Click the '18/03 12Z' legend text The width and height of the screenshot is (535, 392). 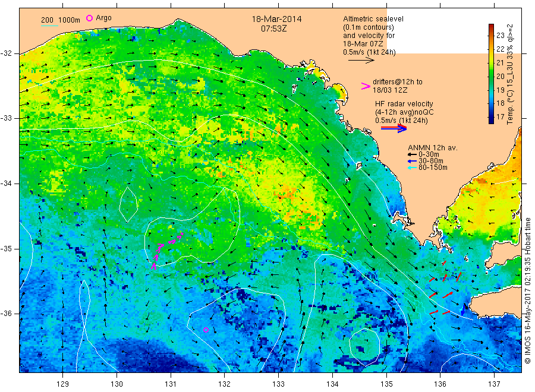click(x=389, y=90)
